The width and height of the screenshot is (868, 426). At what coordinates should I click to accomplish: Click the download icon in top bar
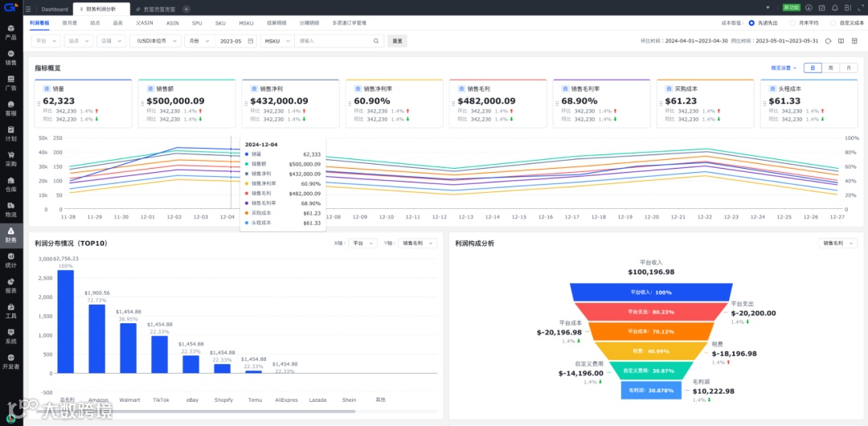pos(809,8)
